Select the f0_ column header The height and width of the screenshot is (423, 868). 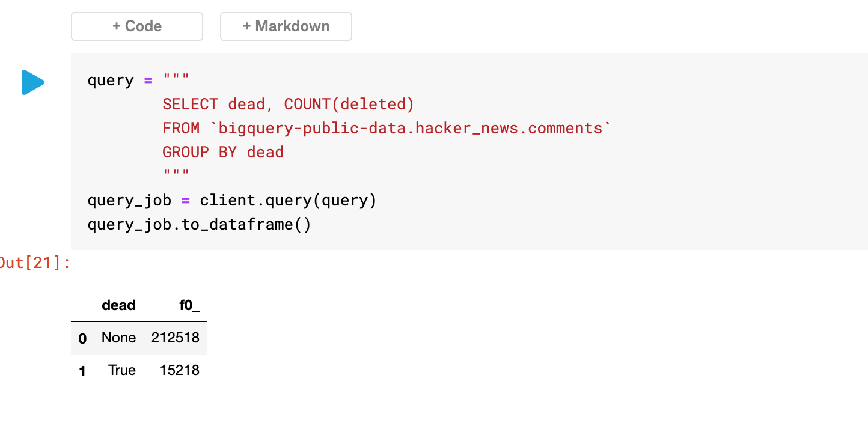click(189, 305)
